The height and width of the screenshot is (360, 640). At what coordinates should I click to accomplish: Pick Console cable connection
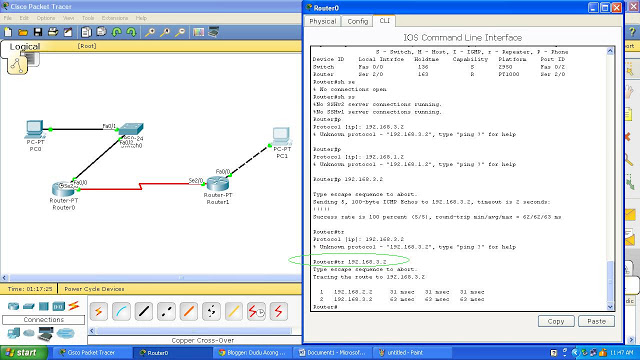[x=121, y=312]
